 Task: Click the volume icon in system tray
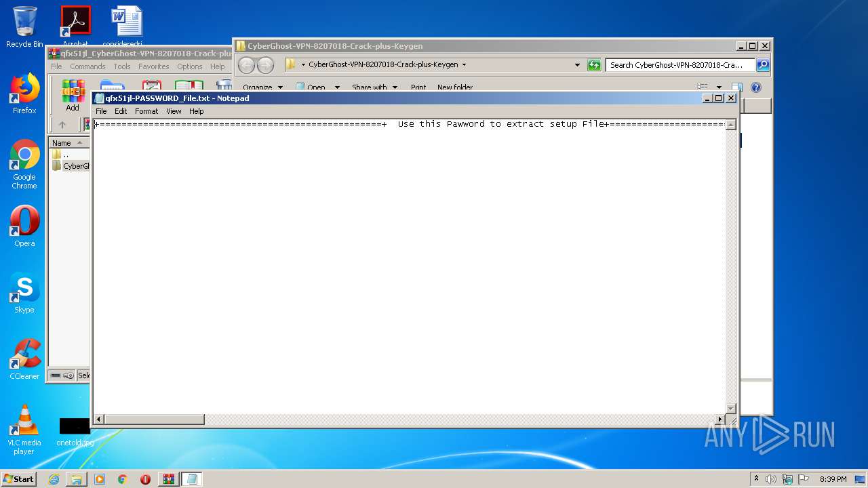(x=770, y=479)
